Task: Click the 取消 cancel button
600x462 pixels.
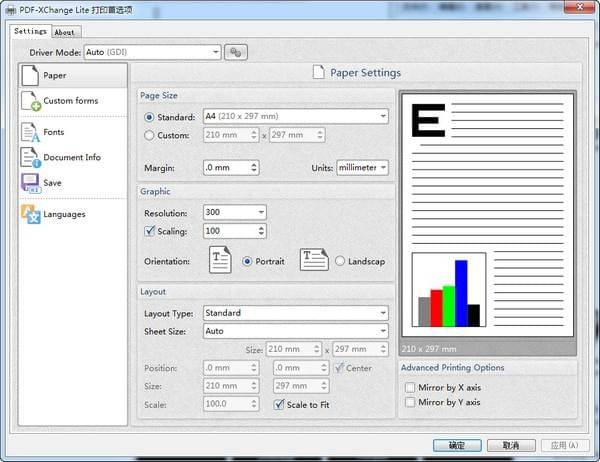Action: coord(511,445)
